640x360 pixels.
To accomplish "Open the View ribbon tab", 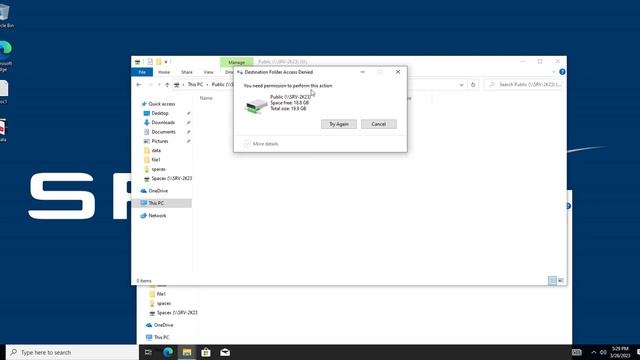I will 208,72.
